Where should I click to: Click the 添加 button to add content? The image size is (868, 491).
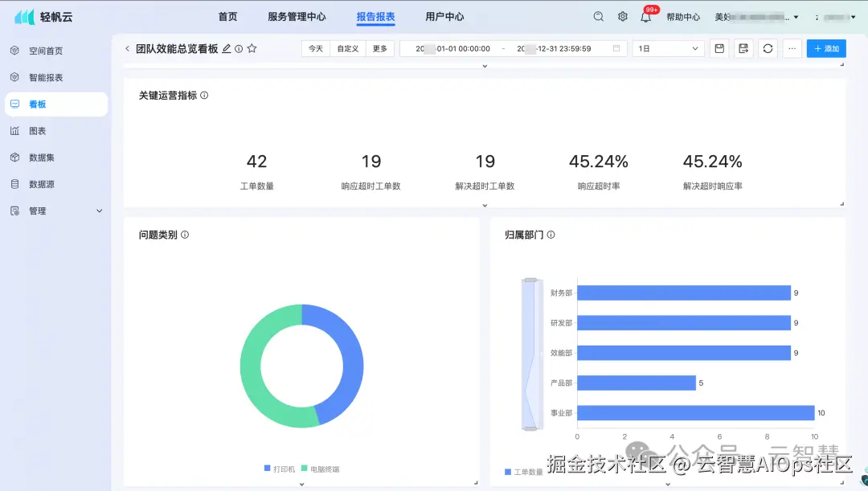(x=826, y=48)
